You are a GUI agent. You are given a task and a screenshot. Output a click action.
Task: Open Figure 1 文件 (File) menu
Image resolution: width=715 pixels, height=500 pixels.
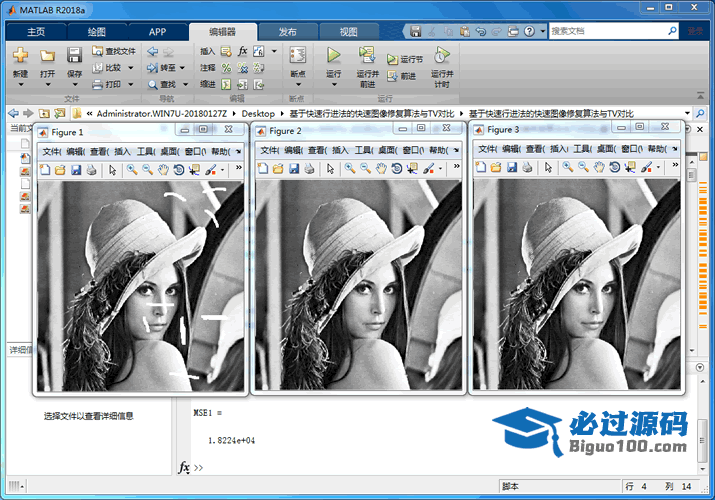(x=52, y=151)
